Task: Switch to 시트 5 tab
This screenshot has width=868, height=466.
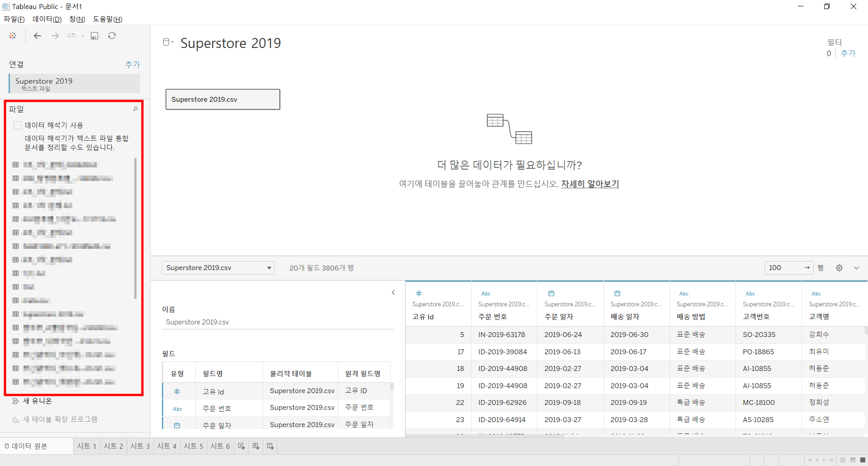Action: coord(193,446)
